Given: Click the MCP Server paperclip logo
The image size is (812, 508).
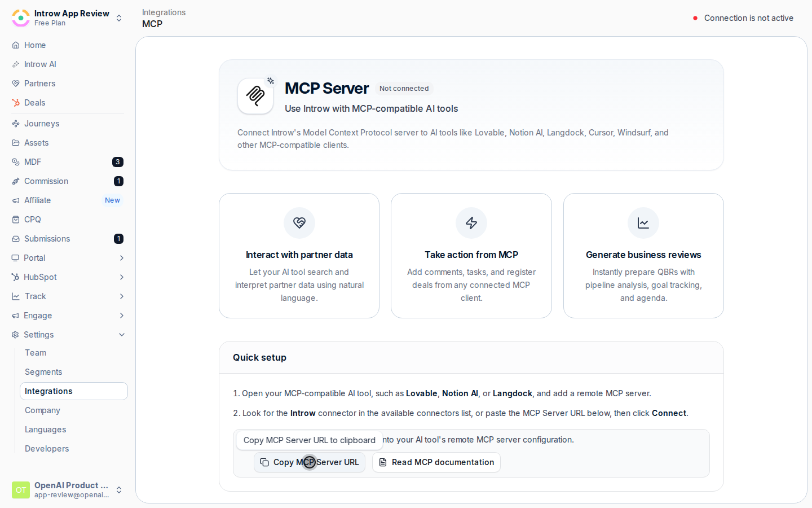Looking at the screenshot, I should click(255, 96).
